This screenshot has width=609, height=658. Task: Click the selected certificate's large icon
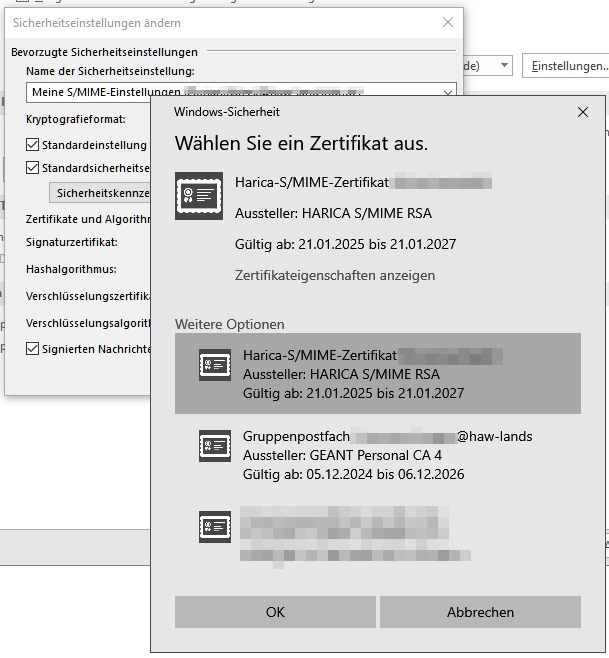(x=199, y=196)
